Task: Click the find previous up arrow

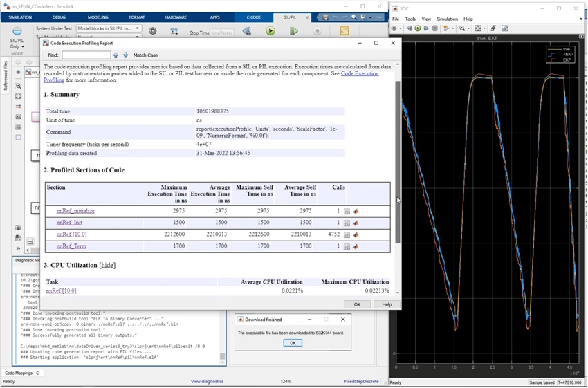Action: pyautogui.click(x=116, y=55)
